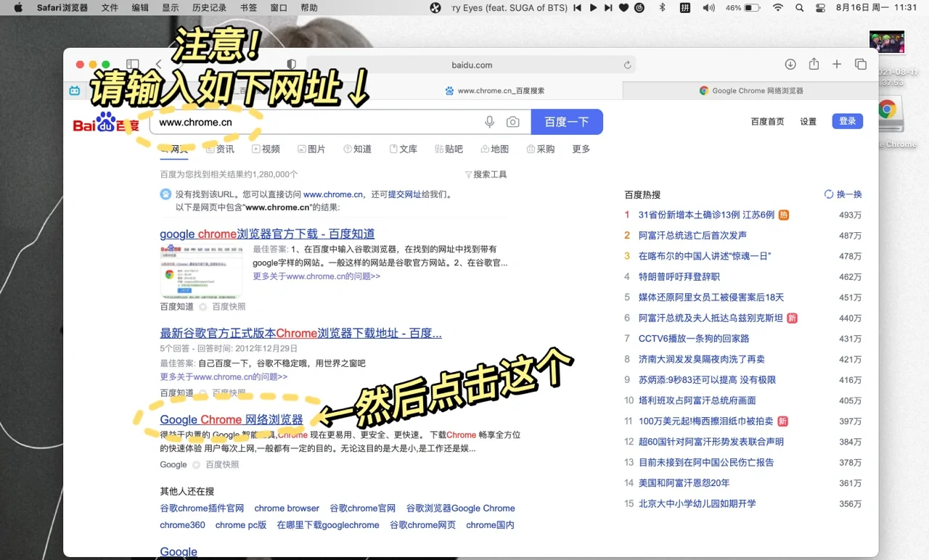Switch the 拼 input method icon
The height and width of the screenshot is (560, 929).
(684, 8)
